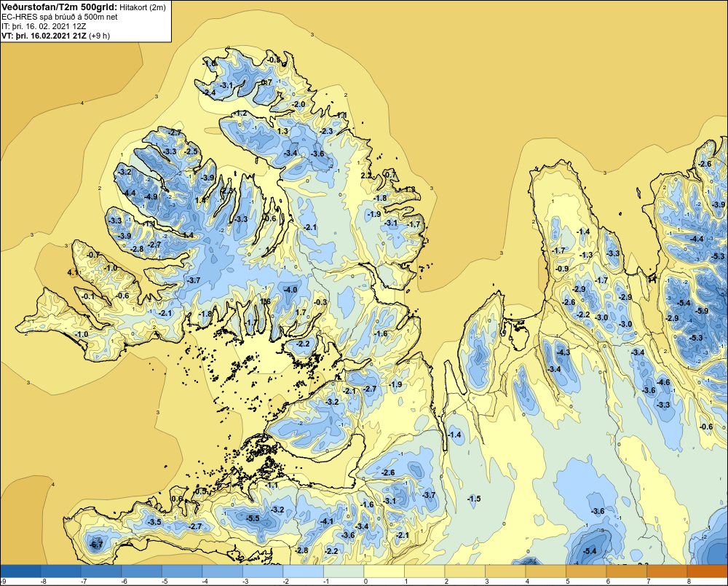Click the "-9" tick label on color scale
The width and height of the screenshot is (728, 586).
point(3,582)
